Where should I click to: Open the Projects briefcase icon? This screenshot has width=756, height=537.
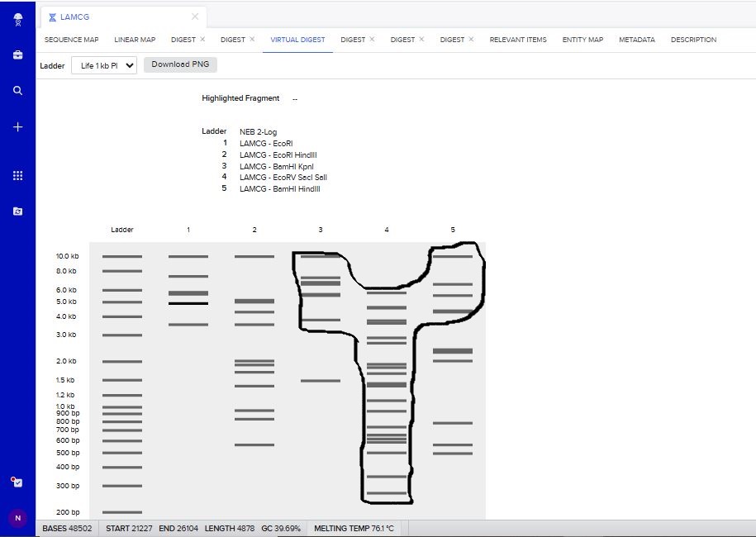click(17, 55)
